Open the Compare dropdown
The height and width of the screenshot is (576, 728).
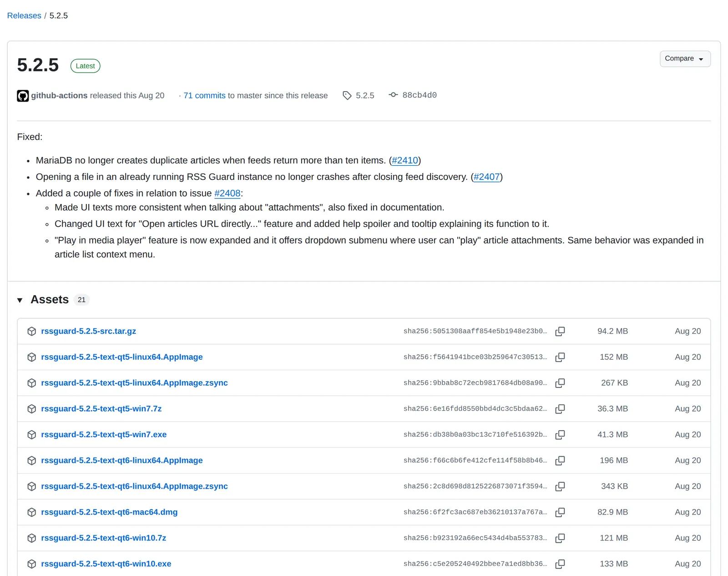[x=685, y=59]
